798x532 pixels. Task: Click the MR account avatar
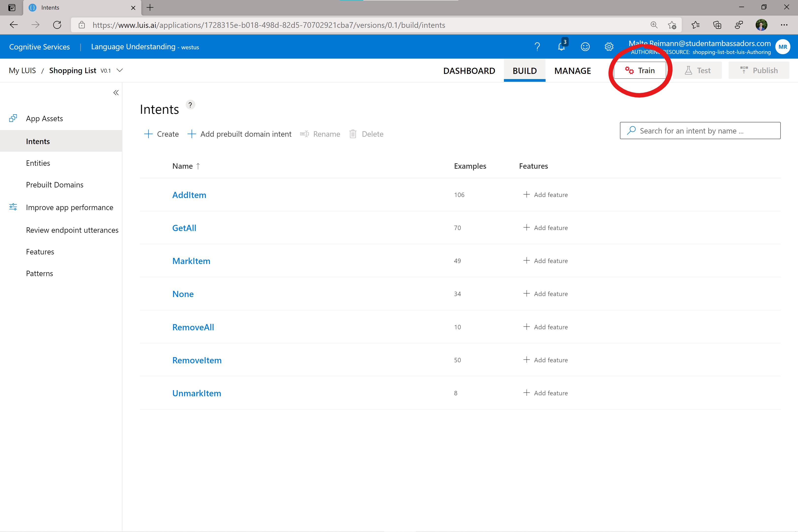coord(782,47)
